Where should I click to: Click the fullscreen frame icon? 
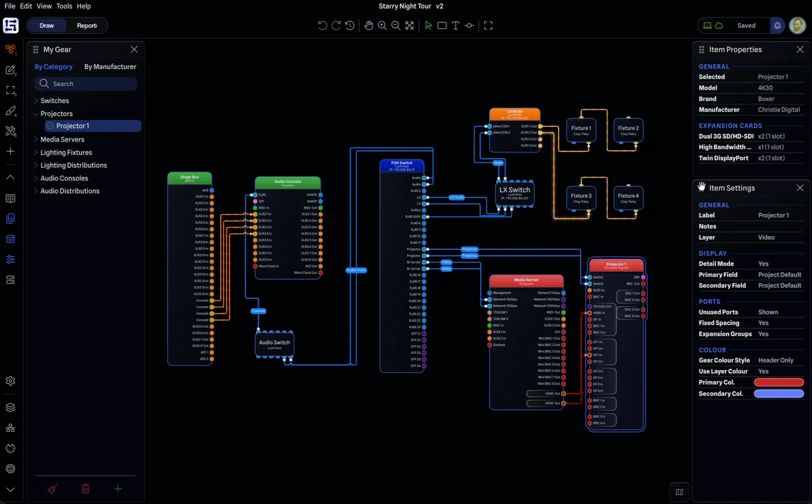coord(488,25)
